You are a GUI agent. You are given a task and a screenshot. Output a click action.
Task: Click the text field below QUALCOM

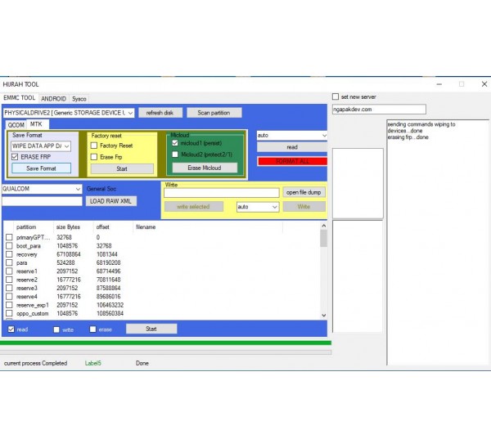pos(42,201)
